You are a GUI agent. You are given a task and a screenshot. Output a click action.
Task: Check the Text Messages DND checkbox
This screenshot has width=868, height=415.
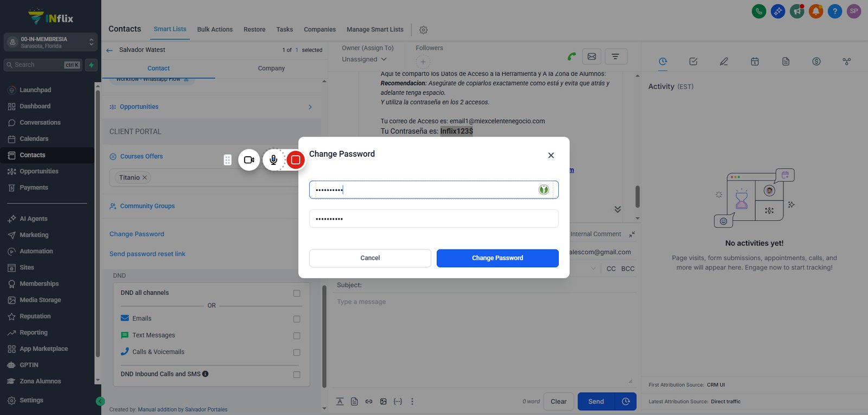tap(297, 336)
